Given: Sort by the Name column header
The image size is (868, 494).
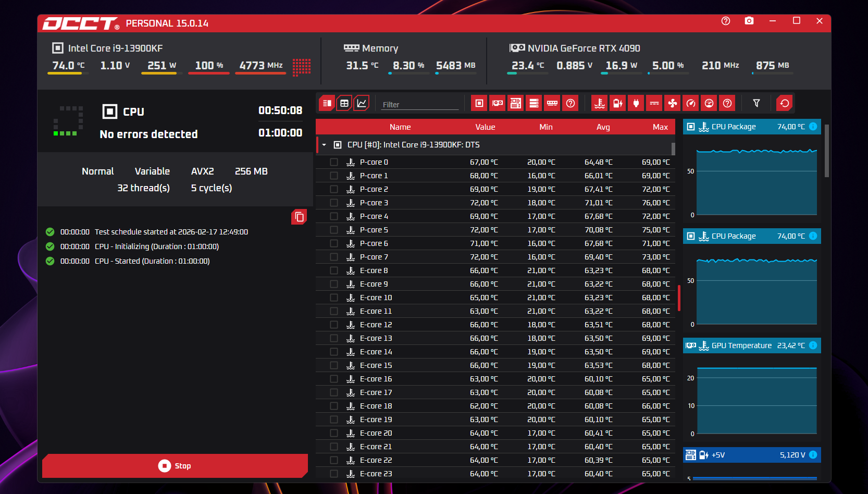Looking at the screenshot, I should (400, 127).
